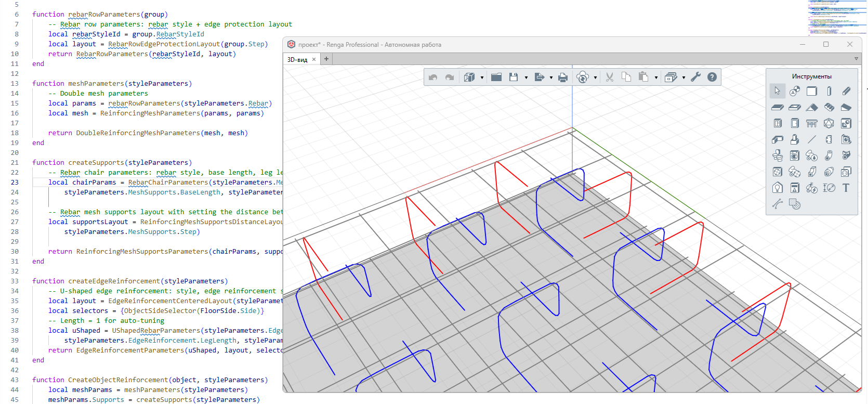Add a new tab with plus button

point(326,59)
